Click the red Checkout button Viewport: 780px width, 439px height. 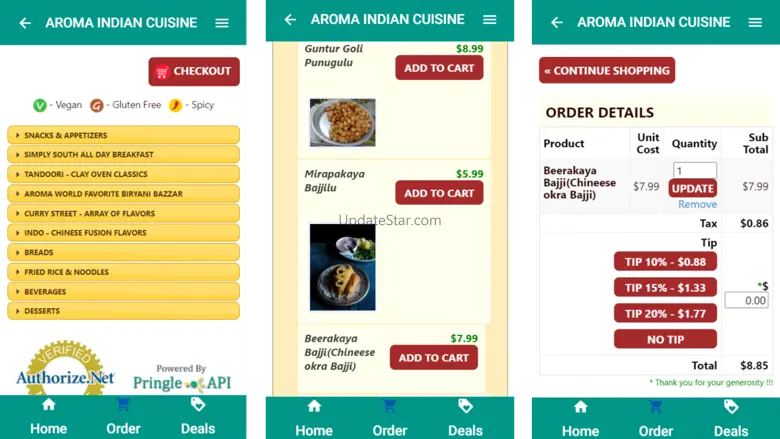(194, 71)
